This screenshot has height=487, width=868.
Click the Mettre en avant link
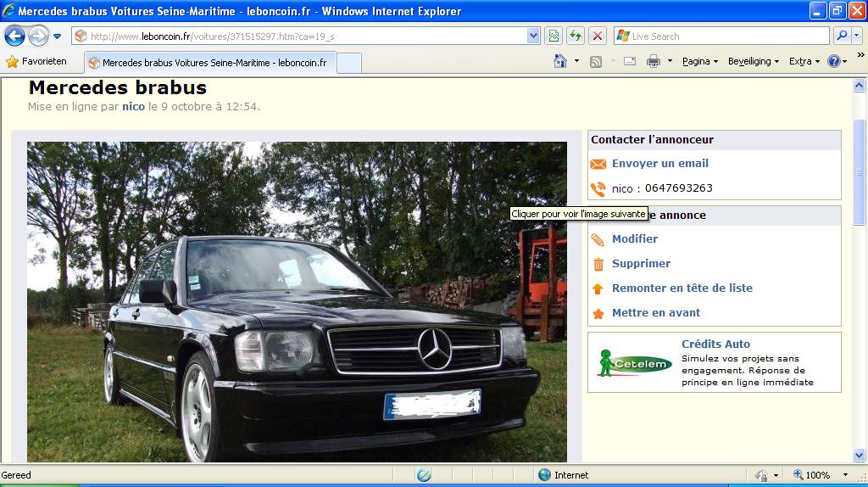[x=656, y=312]
